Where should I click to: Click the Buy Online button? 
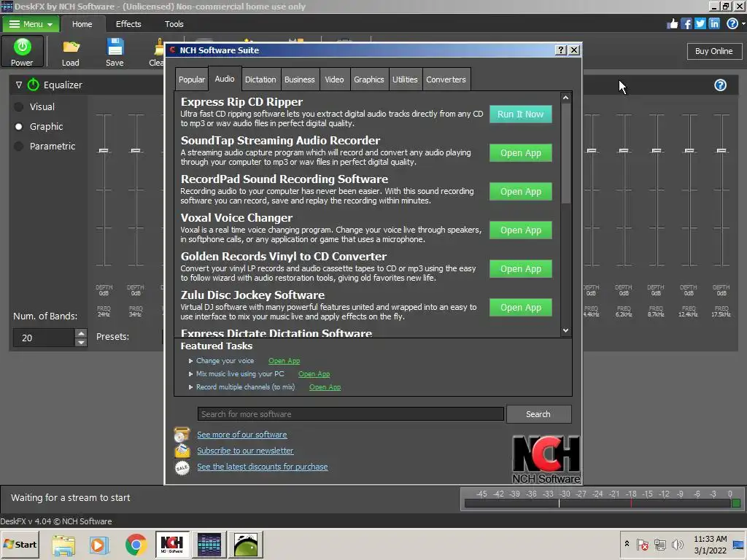pos(714,52)
